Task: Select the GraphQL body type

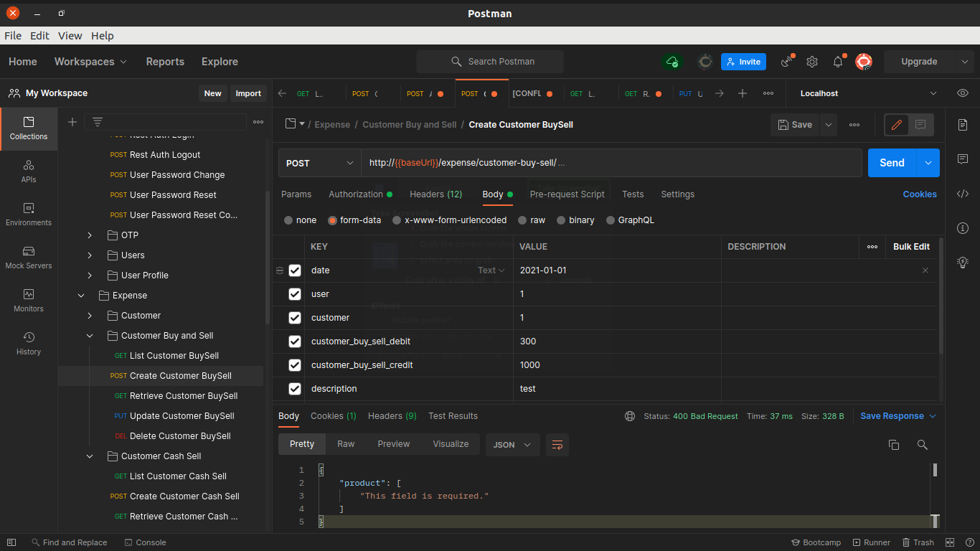Action: 611,220
